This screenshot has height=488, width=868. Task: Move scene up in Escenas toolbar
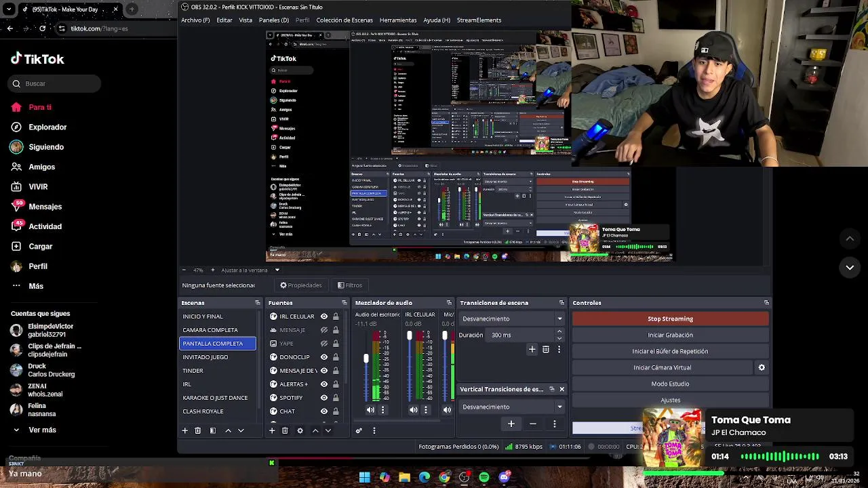pyautogui.click(x=228, y=430)
